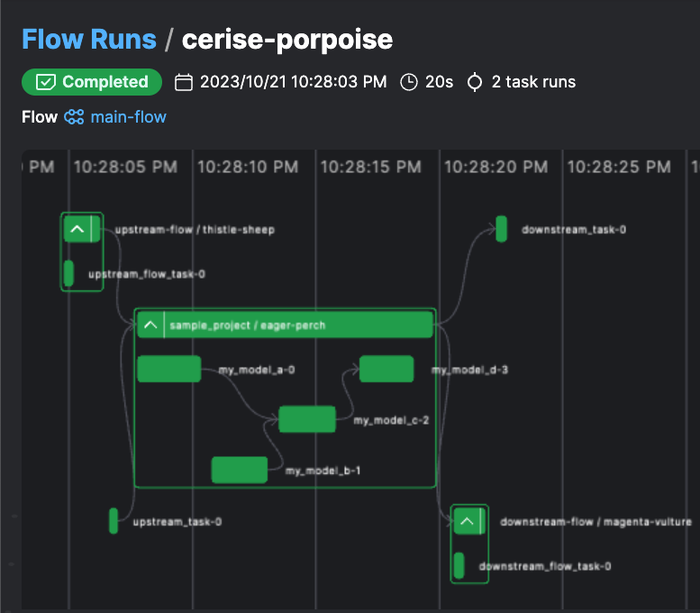Viewport: 700px width, 613px height.
Task: Select the my_model_c-2 task bar
Action: tap(307, 419)
